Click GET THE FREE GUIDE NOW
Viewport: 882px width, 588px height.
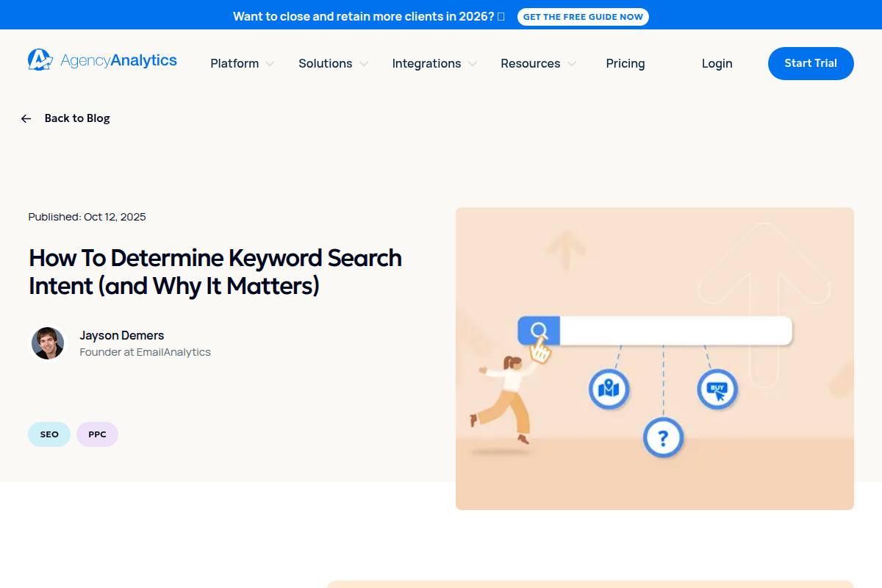click(583, 16)
